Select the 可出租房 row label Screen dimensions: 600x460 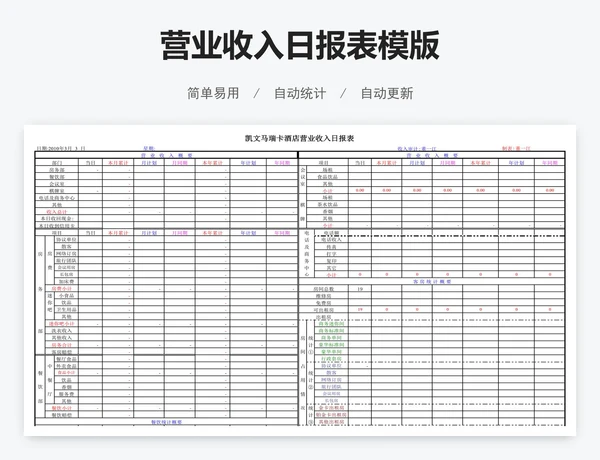pos(324,310)
